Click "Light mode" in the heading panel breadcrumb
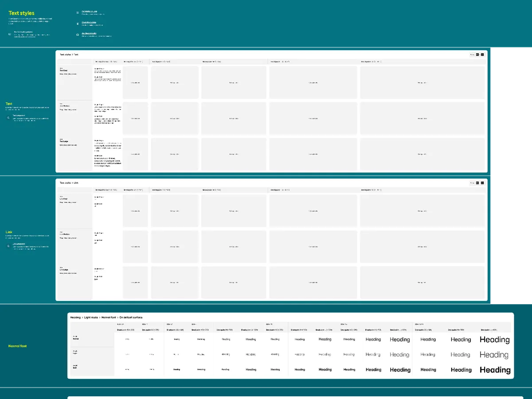Viewport: 532px width, 399px height. [x=92, y=317]
